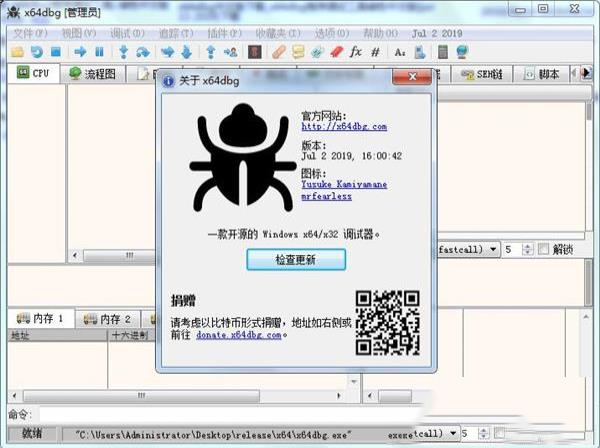Open the 选项 (Options) menu
The image size is (600, 448).
point(332,34)
